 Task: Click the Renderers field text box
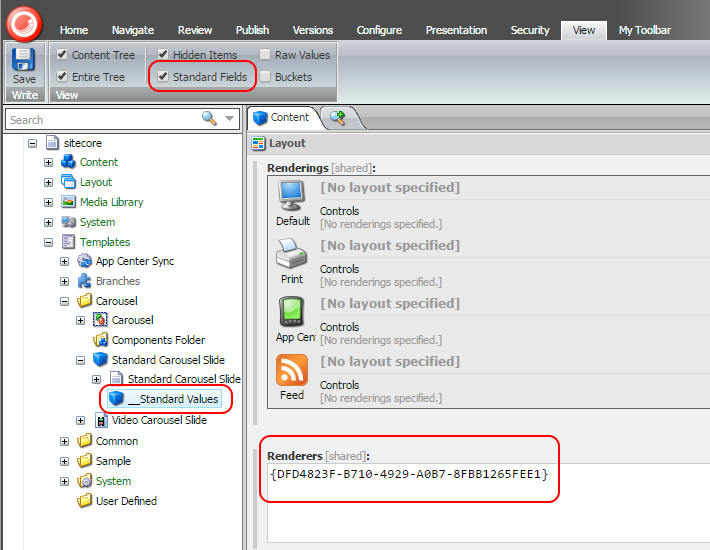tap(489, 502)
